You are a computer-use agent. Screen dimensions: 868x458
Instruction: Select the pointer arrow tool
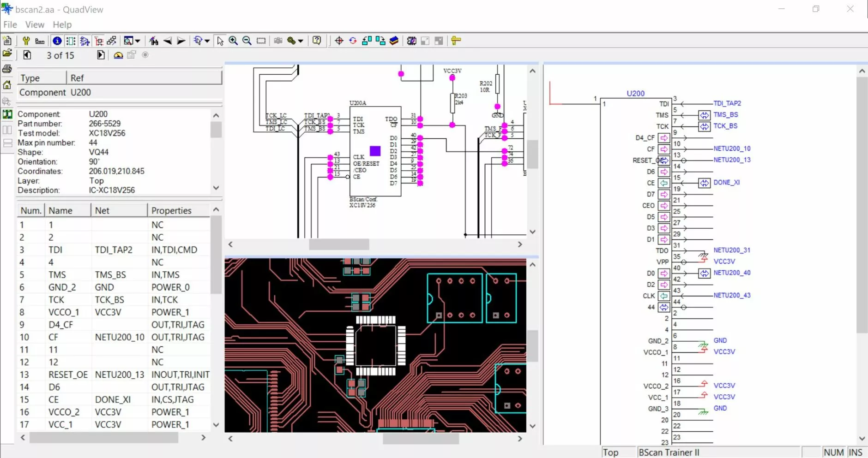pyautogui.click(x=220, y=41)
